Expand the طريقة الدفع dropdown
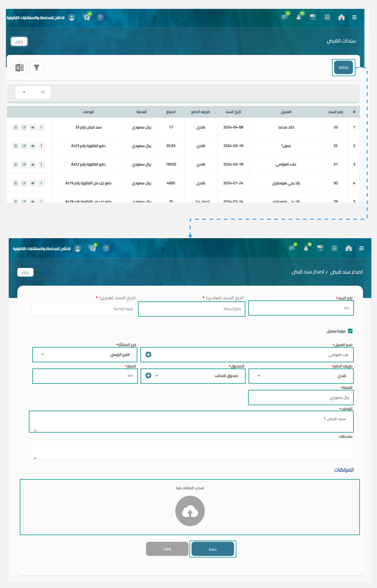Viewport: 377px width, 588px height. [301, 376]
